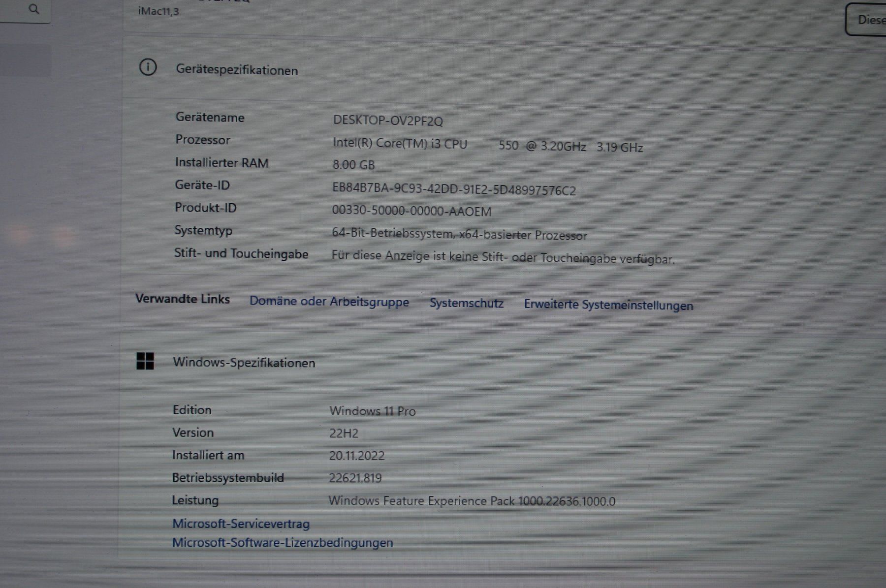Screen dimensions: 886x588
Task: Click the 64-Bit-Betriebssystem system type value
Action: point(459,234)
